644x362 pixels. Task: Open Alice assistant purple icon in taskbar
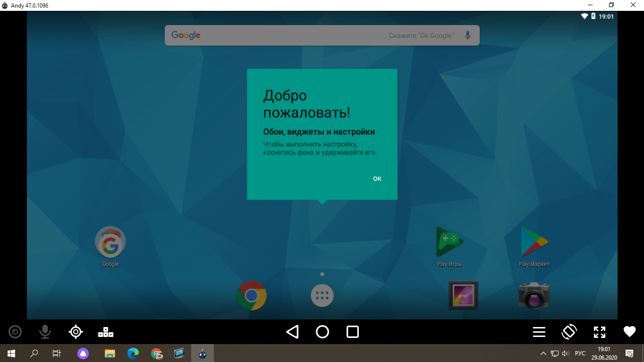(83, 353)
